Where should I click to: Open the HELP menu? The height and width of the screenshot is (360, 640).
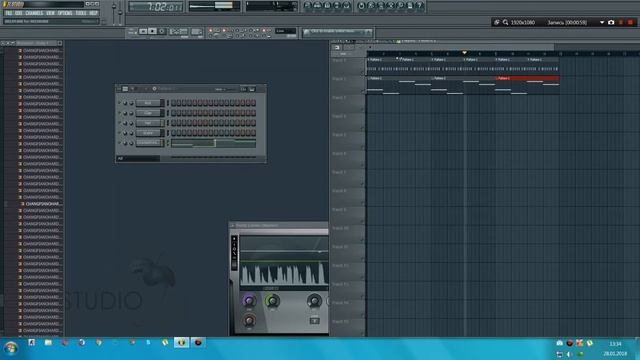pos(93,13)
